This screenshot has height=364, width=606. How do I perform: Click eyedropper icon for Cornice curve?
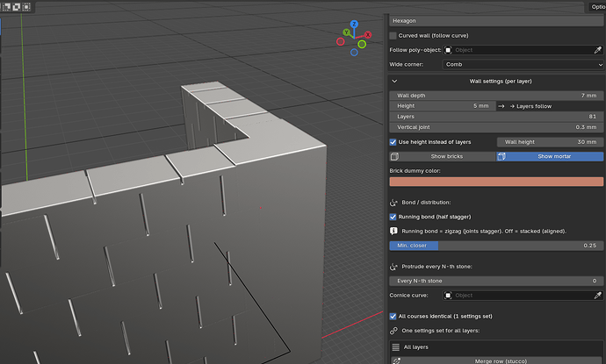pos(597,296)
